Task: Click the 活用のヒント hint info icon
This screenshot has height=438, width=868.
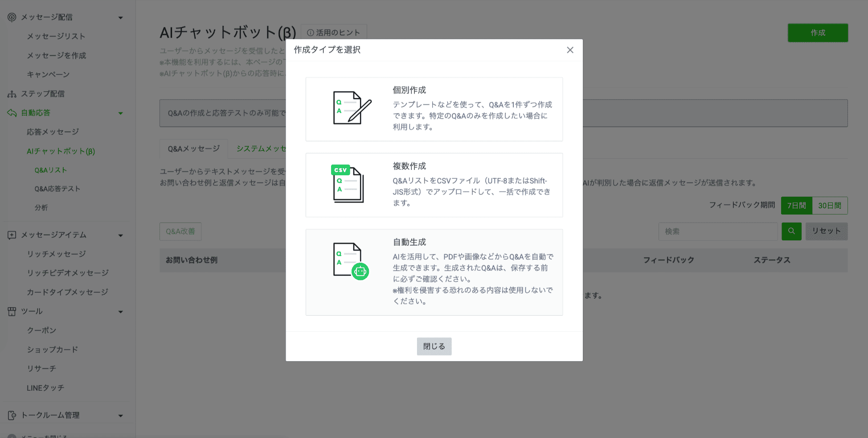Action: [x=310, y=32]
